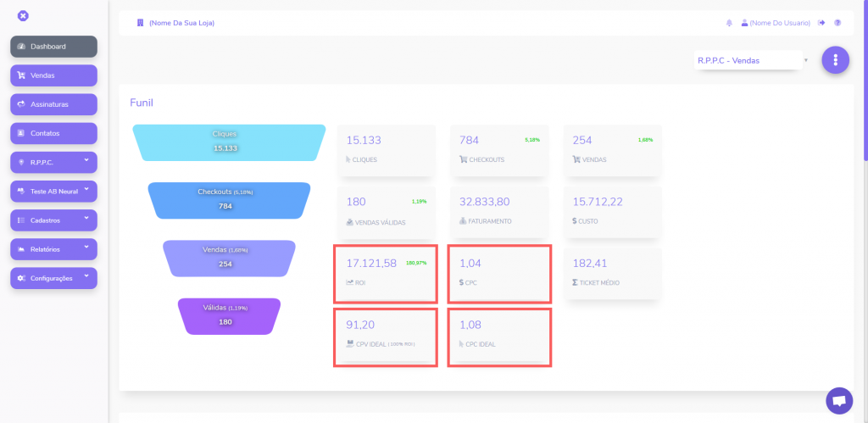The height and width of the screenshot is (423, 868).
Task: Expand the Configurações sidebar menu
Action: pyautogui.click(x=53, y=278)
